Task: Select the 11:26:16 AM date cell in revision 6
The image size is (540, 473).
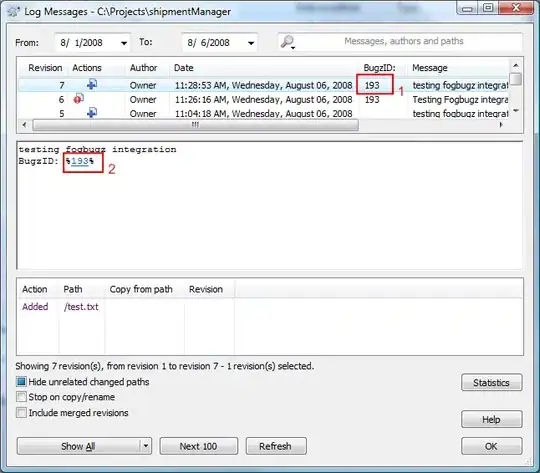Action: click(x=263, y=100)
